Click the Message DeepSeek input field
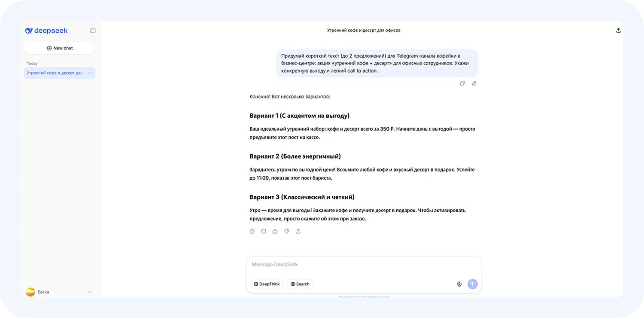The width and height of the screenshot is (644, 318). [364, 264]
